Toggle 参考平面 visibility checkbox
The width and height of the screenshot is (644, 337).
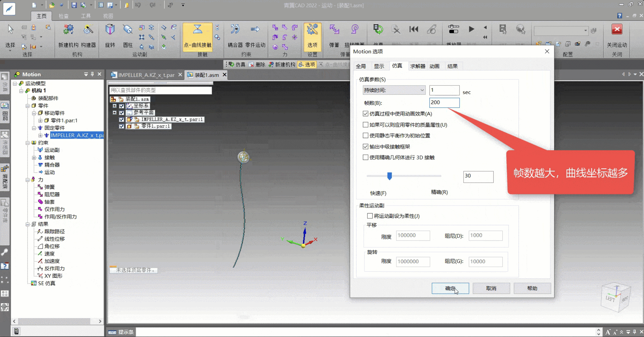[121, 113]
